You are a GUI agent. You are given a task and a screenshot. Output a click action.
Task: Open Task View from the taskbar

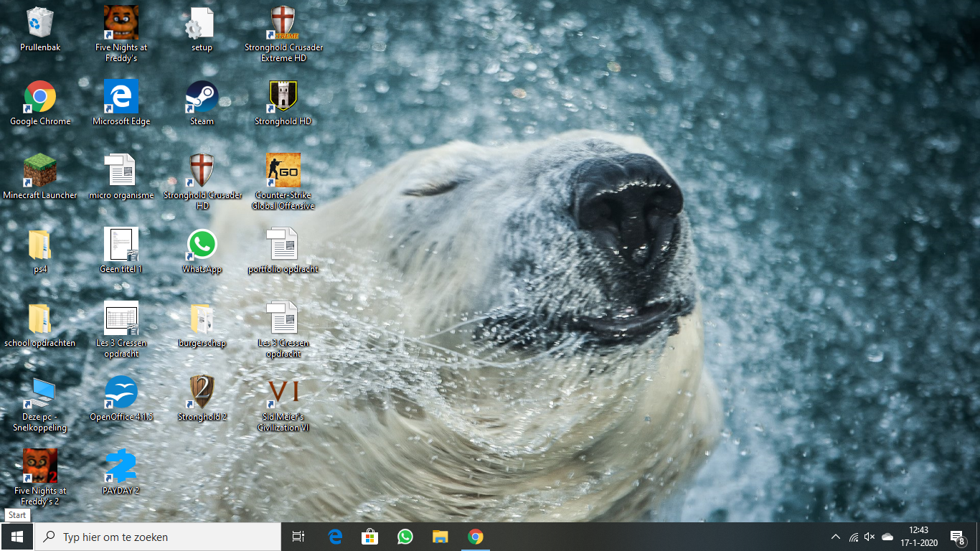298,537
